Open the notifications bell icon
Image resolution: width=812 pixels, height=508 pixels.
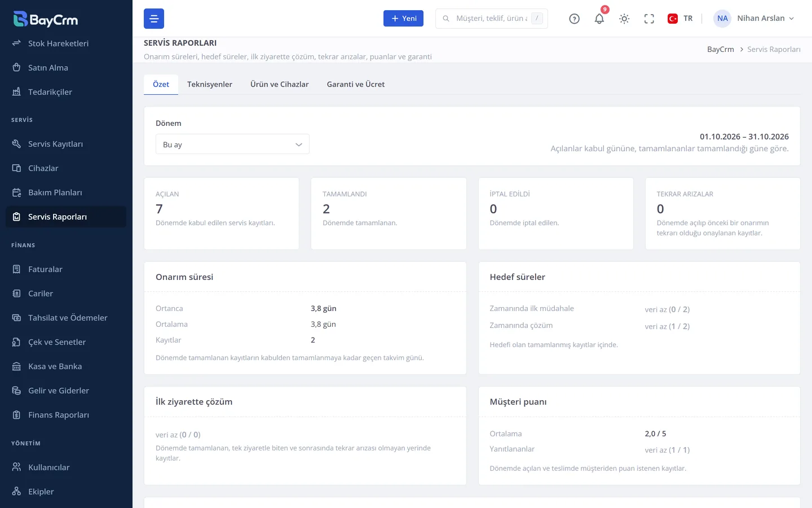pyautogui.click(x=599, y=19)
